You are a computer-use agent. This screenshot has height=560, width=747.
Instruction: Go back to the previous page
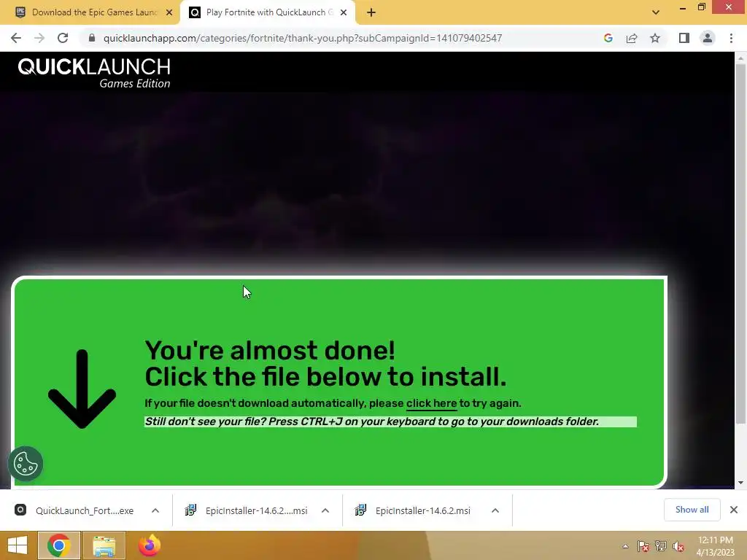tap(16, 38)
